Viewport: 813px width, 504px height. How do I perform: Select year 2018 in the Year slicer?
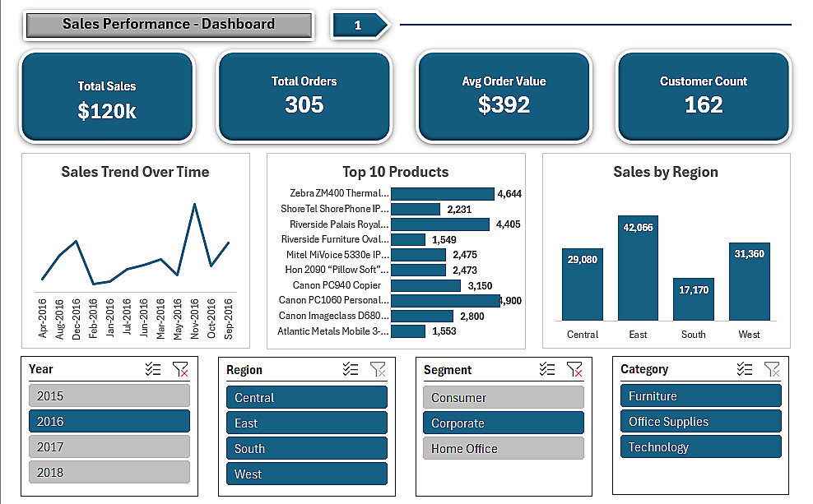[109, 472]
